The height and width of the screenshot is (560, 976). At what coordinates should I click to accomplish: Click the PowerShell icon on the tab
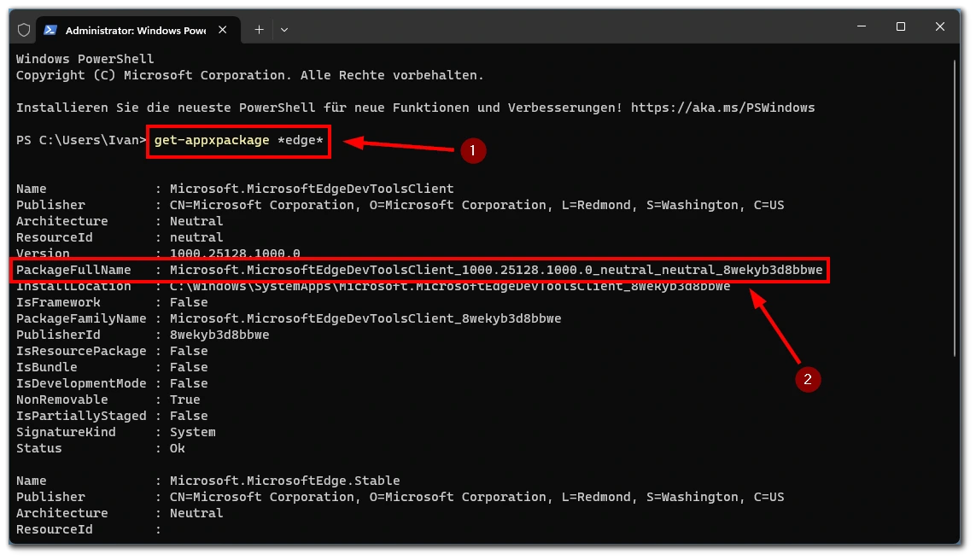50,30
